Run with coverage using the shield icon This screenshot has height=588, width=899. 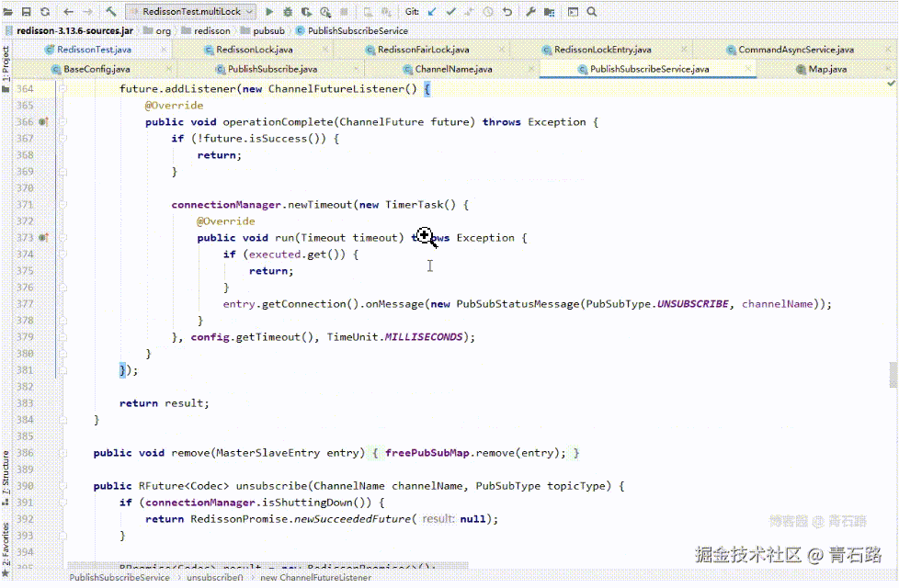[307, 11]
